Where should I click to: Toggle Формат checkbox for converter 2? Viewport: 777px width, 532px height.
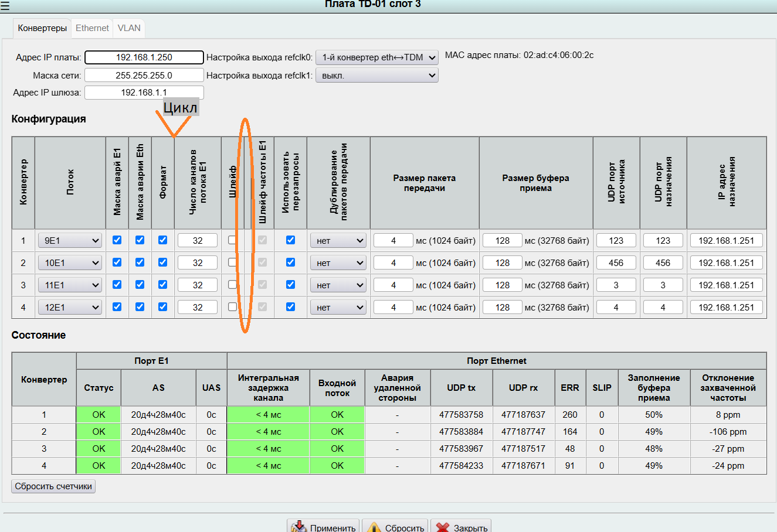tap(163, 262)
